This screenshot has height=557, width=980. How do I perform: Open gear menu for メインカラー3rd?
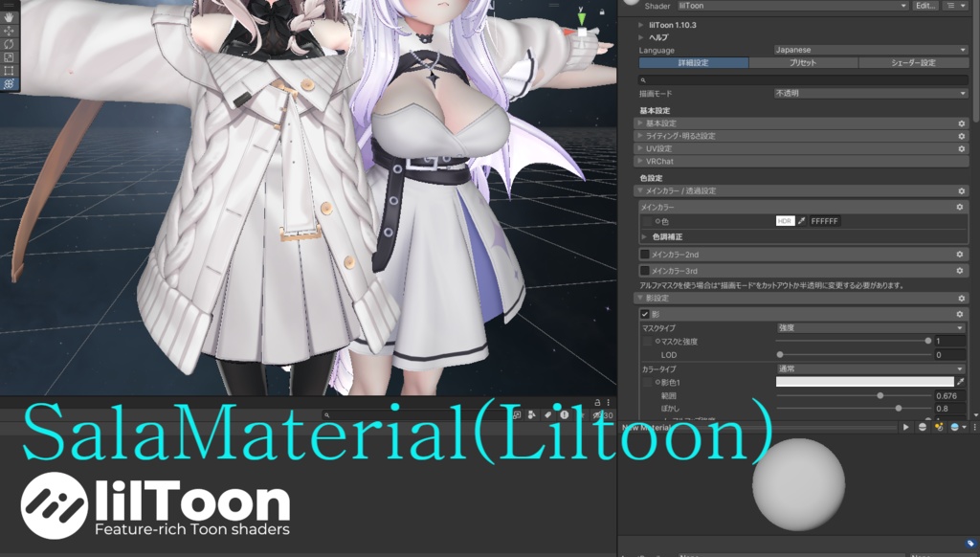click(x=959, y=271)
